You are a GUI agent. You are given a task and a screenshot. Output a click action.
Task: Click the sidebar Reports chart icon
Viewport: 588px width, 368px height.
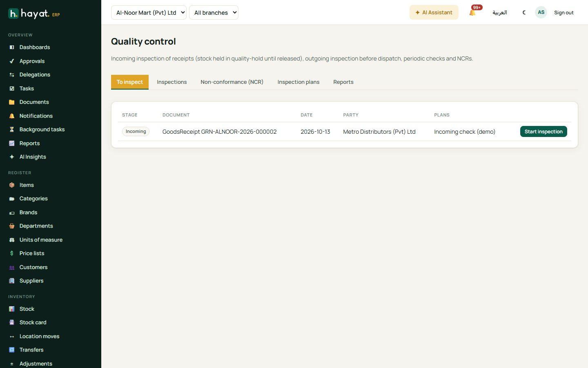12,143
